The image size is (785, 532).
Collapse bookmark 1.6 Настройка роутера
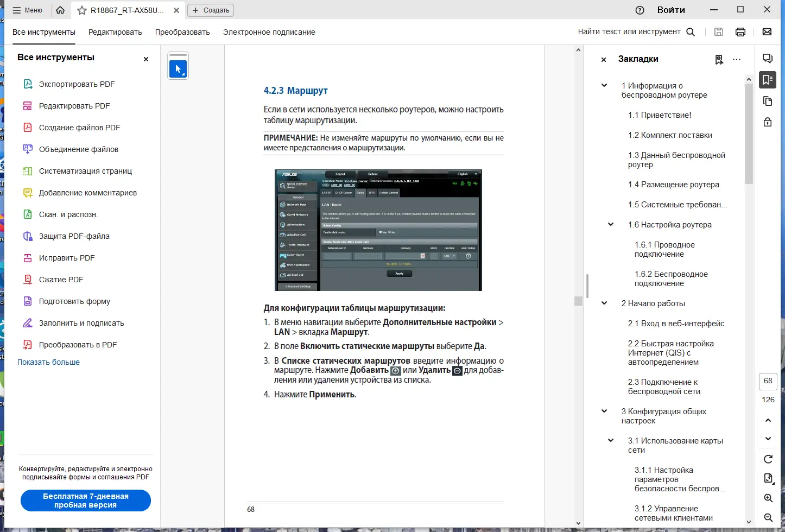point(611,225)
